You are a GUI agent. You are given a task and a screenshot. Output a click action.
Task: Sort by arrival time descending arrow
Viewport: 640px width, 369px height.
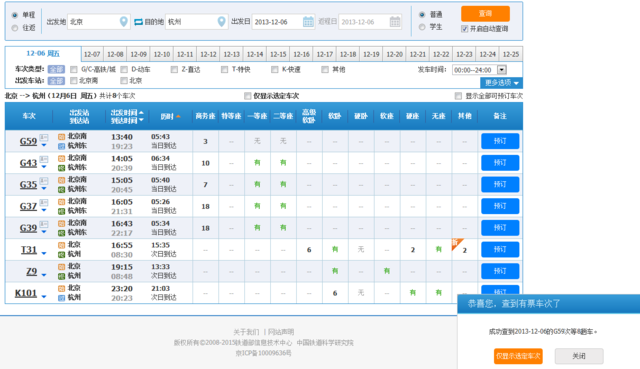[x=141, y=120]
